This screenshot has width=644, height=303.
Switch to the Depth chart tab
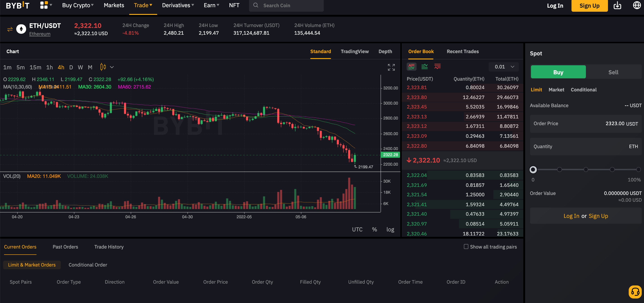(385, 51)
